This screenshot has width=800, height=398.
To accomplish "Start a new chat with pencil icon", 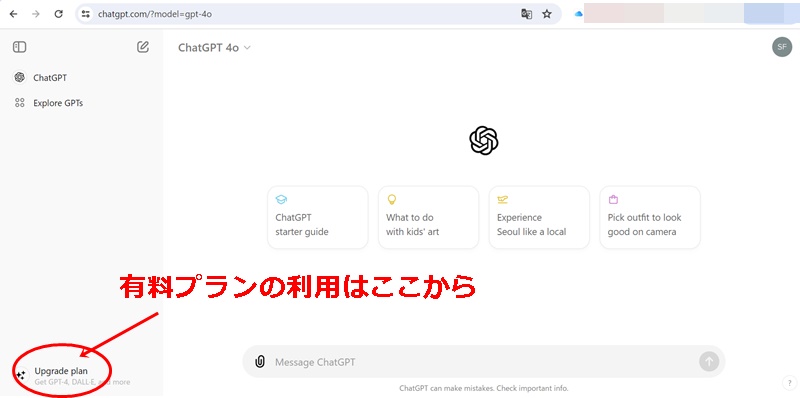I will 143,47.
